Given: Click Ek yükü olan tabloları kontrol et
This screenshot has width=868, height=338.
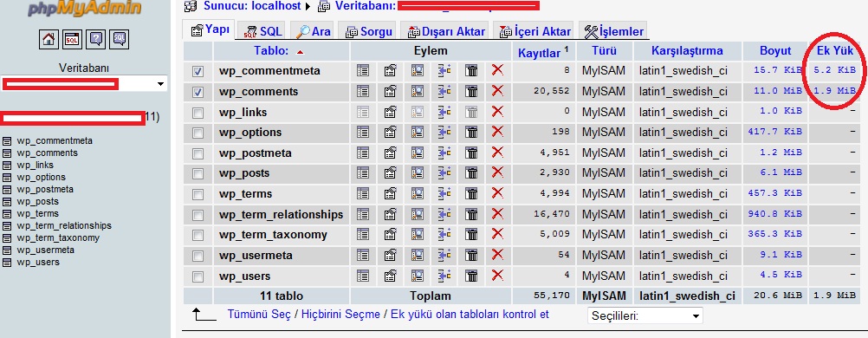Looking at the screenshot, I should click(470, 315).
